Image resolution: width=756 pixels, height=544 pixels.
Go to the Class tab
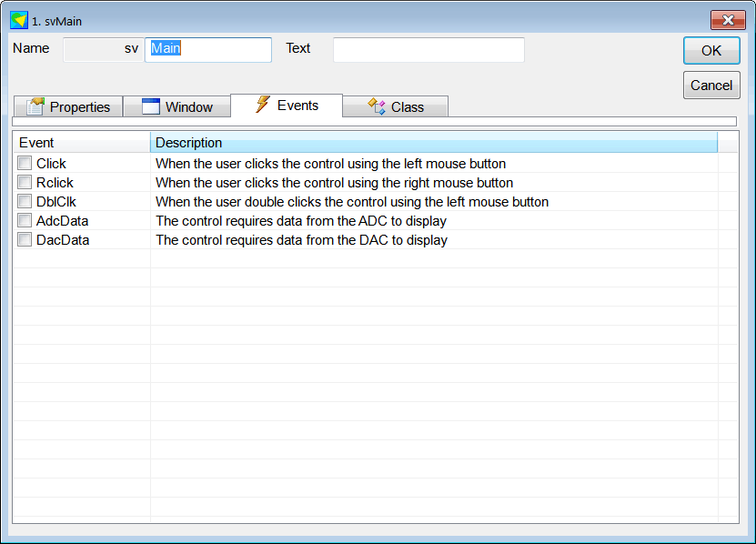coord(396,106)
